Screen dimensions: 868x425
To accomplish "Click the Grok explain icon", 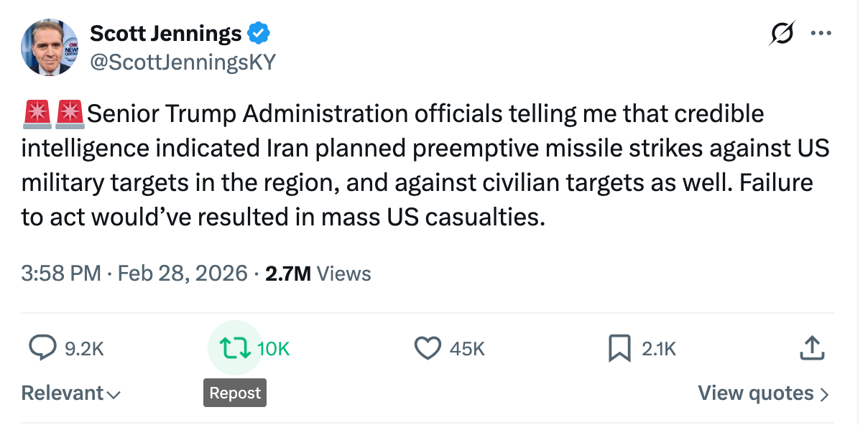I will 782,34.
